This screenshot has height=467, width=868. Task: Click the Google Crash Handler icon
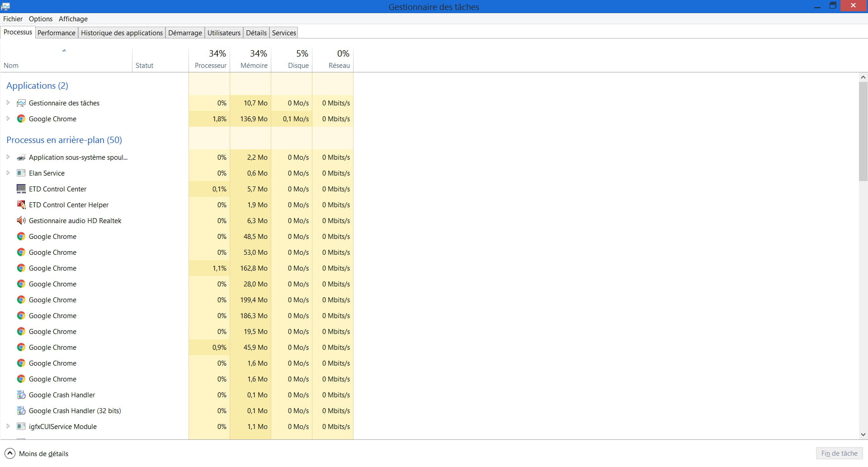(21, 395)
